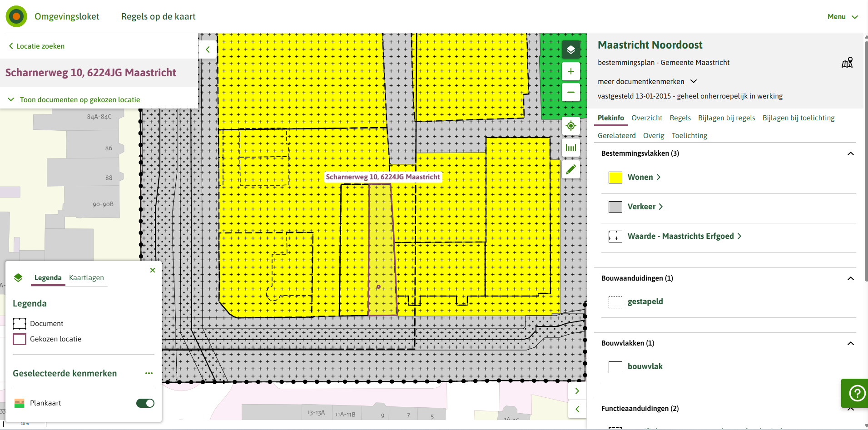Click the gray Verkeer color swatch
The height and width of the screenshot is (430, 868).
615,207
